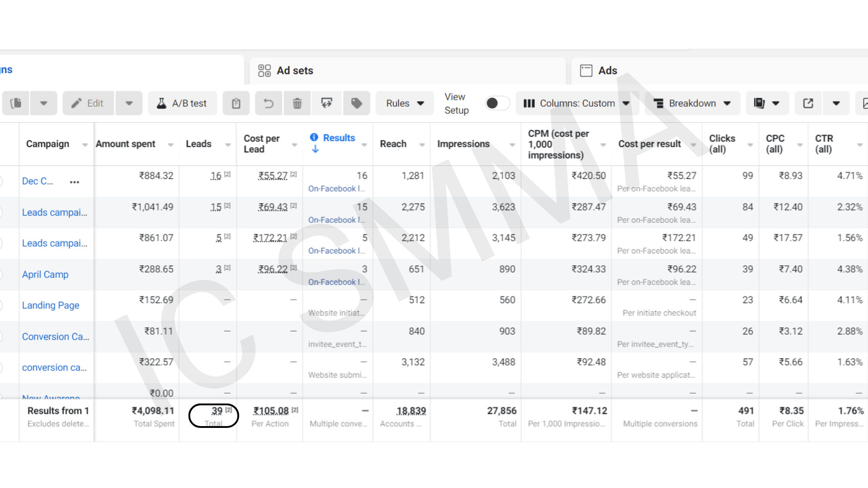The image size is (868, 488).
Task: Click the clipboard paste icon
Action: point(236,103)
